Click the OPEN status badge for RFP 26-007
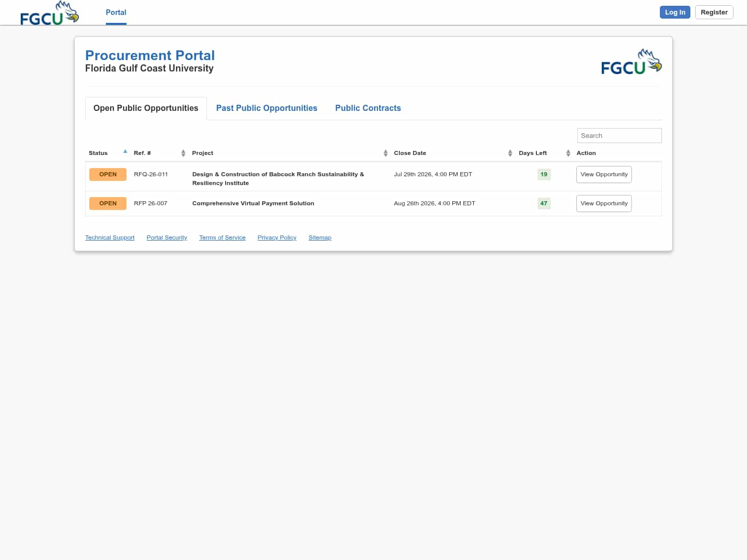The image size is (747, 560). click(108, 203)
